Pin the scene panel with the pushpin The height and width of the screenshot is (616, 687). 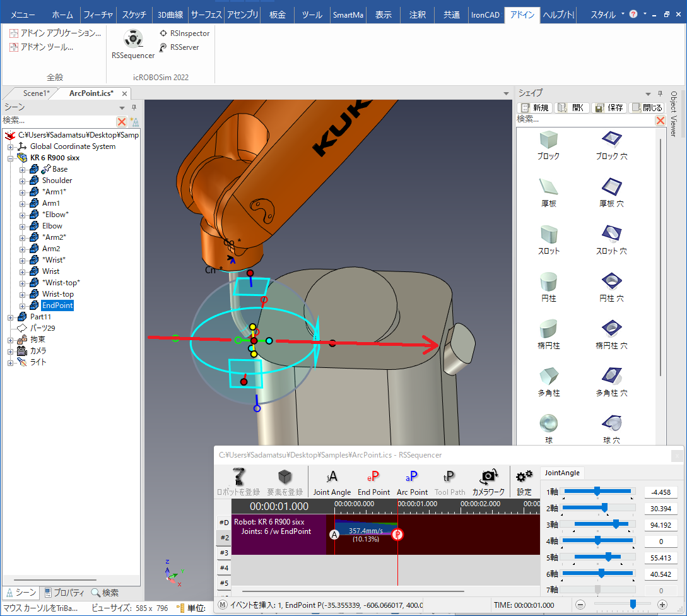click(x=134, y=107)
